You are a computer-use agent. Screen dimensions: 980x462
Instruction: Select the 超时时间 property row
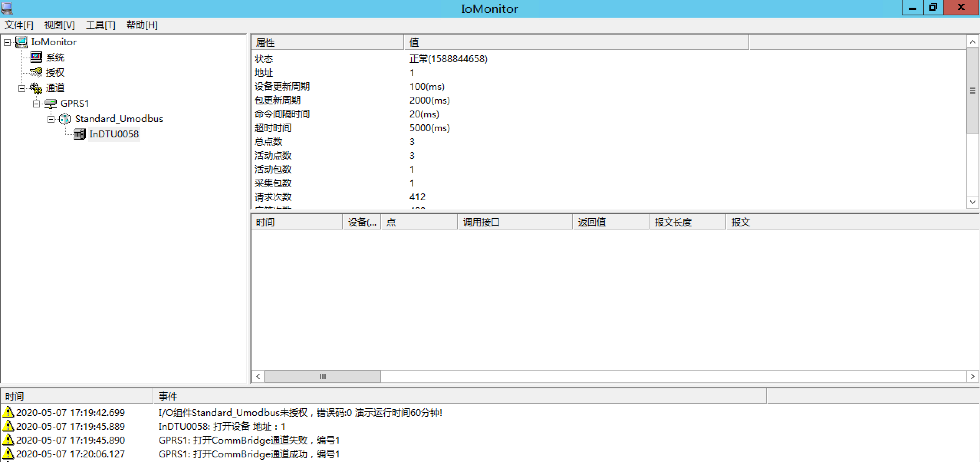click(x=273, y=128)
